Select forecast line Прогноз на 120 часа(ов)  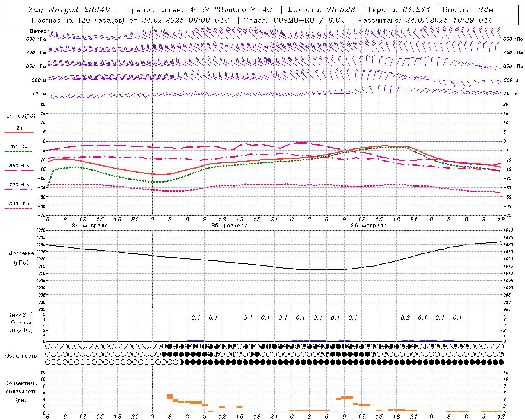79,20
